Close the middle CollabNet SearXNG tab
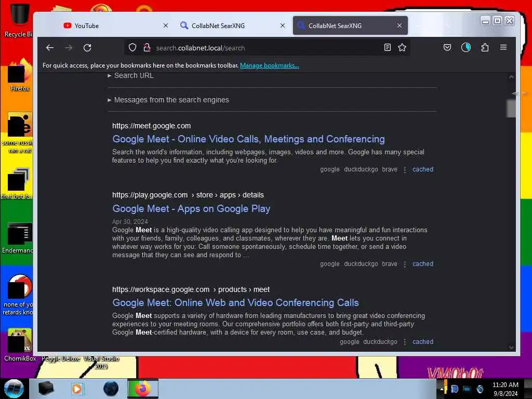532x399 pixels. (283, 25)
